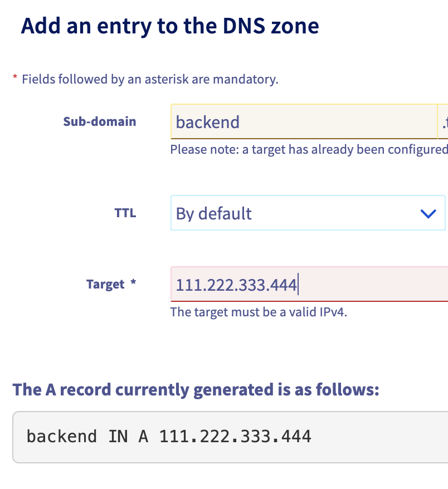448x489 pixels.
Task: Click into the Target IPv4 input field
Action: pos(309,284)
